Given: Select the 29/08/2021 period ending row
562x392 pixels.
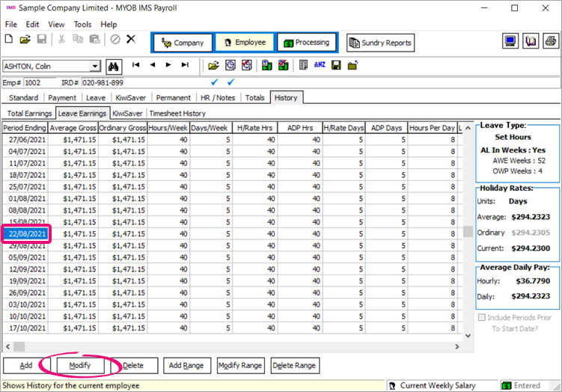Looking at the screenshot, I should (x=28, y=245).
